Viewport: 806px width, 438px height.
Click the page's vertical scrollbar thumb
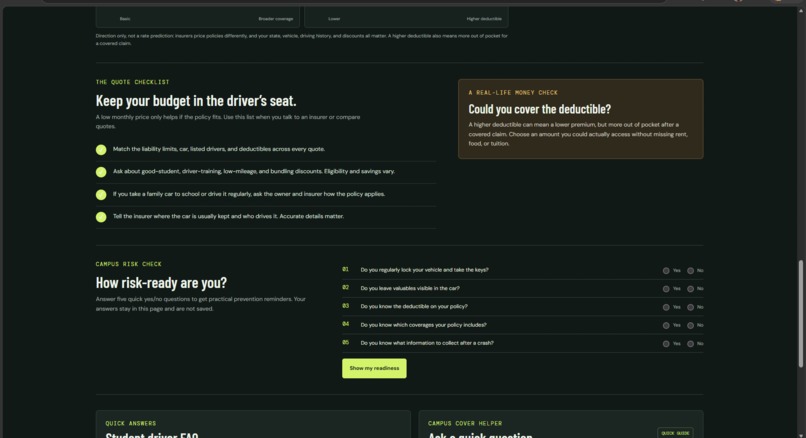800,314
